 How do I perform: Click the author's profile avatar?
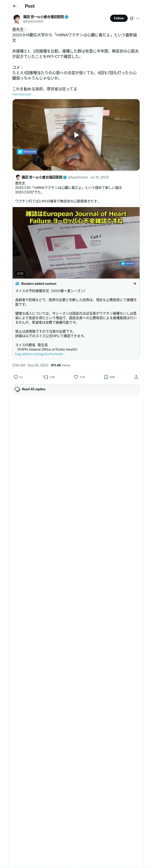(16, 19)
